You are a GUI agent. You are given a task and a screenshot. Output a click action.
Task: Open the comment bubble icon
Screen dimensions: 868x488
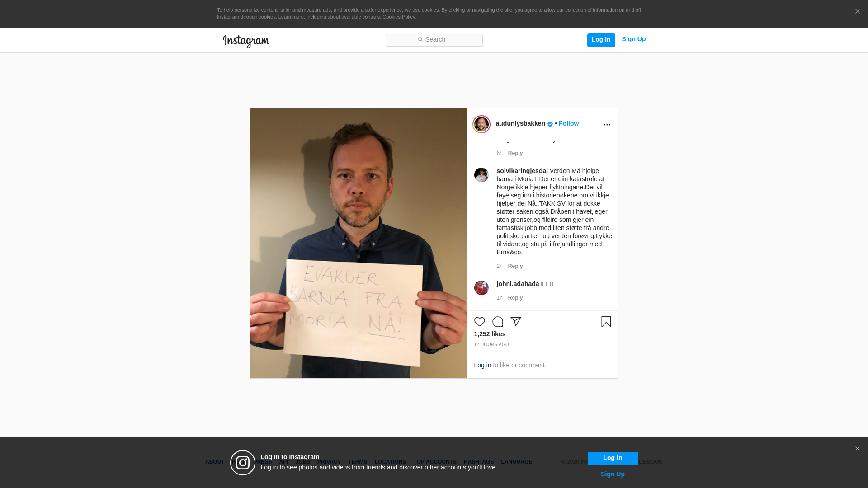[x=497, y=322]
